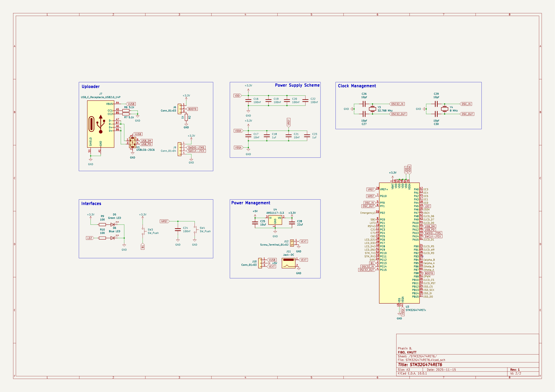Image resolution: width=555 pixels, height=392 pixels.
Task: Select the B1 label below SW3
Action: click(143, 246)
